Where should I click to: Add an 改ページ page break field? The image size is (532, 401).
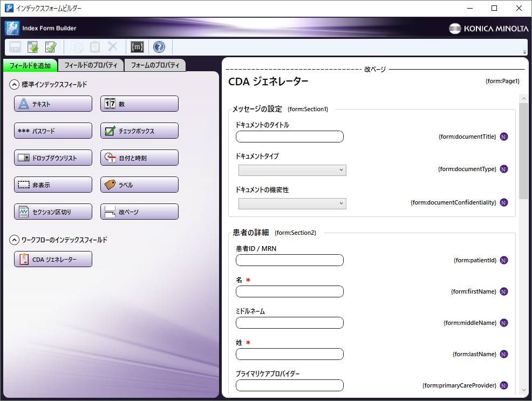coord(139,211)
